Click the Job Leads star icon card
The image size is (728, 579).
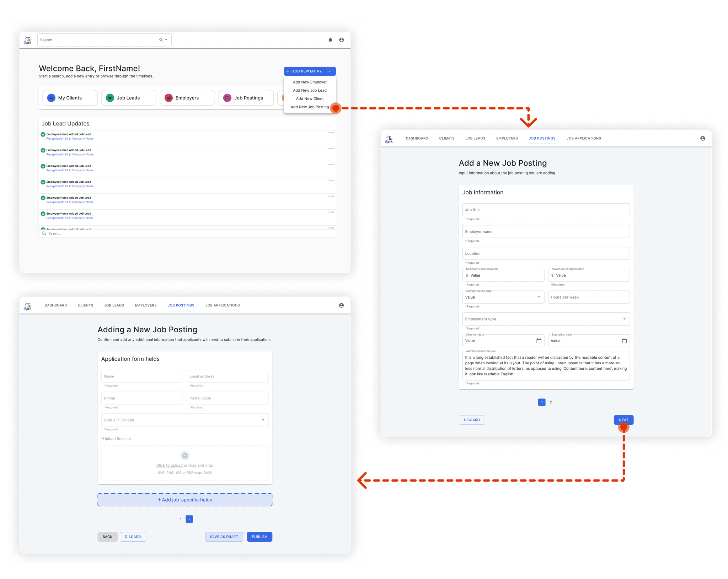110,98
